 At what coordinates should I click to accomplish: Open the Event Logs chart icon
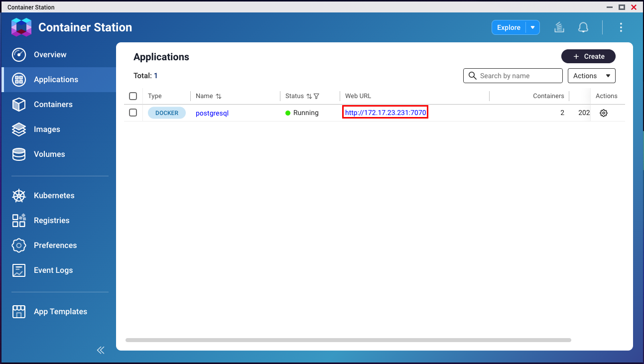coord(19,270)
